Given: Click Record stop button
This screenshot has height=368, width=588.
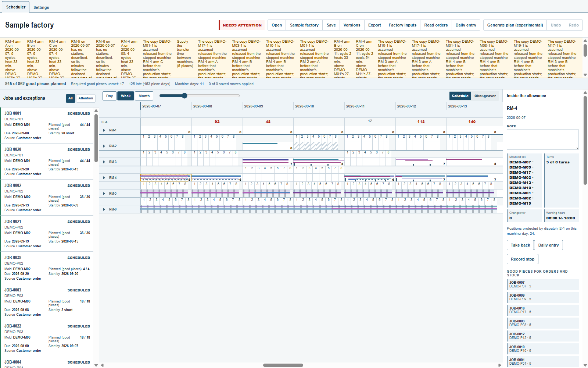Looking at the screenshot, I should coord(523,259).
